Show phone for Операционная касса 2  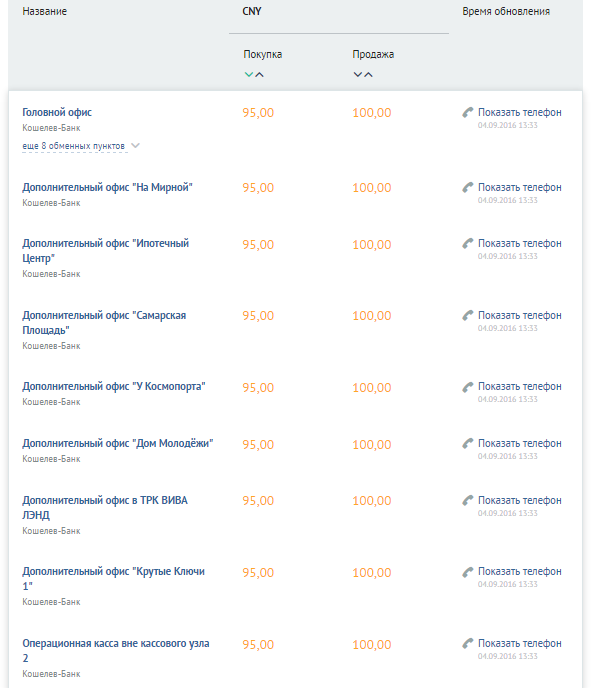tap(519, 644)
